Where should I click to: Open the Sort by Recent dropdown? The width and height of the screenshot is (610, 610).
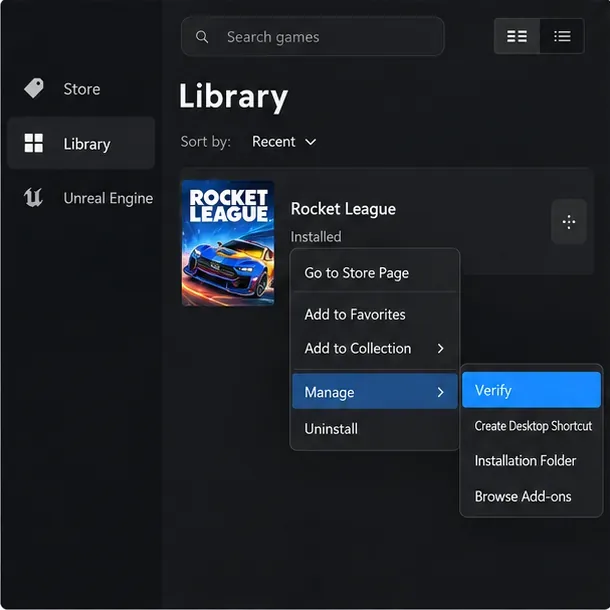(x=284, y=142)
